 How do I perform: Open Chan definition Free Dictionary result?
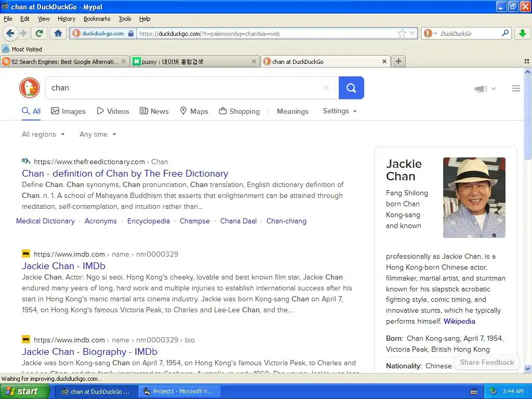click(125, 174)
